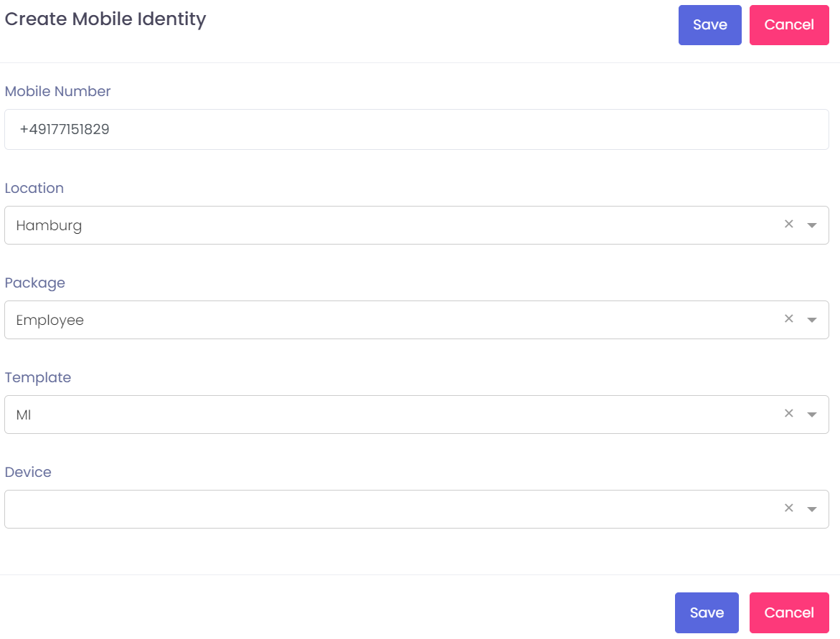The height and width of the screenshot is (639, 840).
Task: Click the Mobile Number input field
Action: (416, 130)
